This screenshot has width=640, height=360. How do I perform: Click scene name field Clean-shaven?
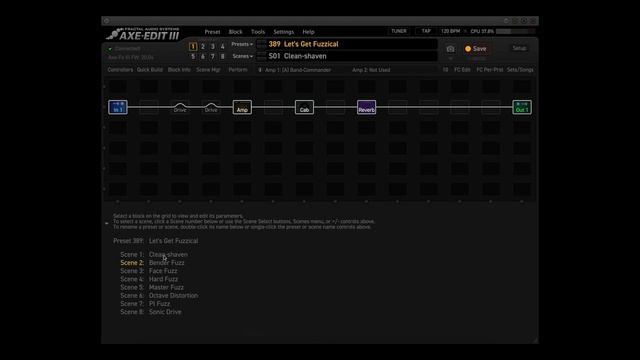click(352, 56)
